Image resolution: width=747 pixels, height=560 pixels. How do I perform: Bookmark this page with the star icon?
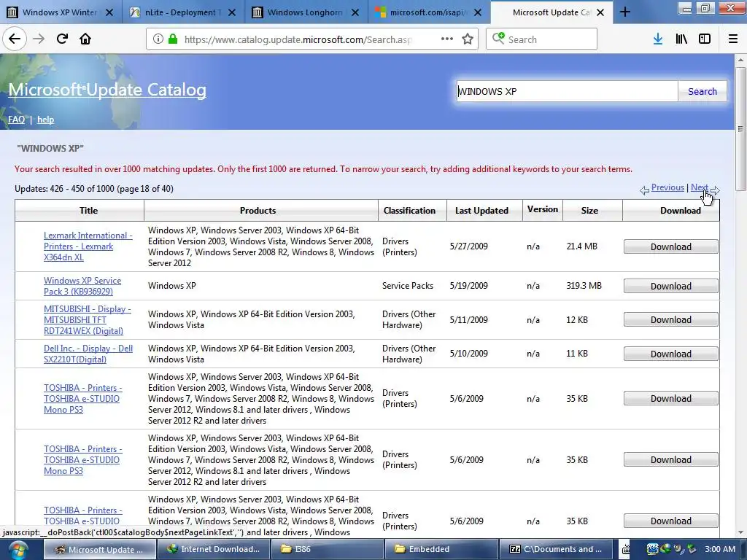(468, 39)
